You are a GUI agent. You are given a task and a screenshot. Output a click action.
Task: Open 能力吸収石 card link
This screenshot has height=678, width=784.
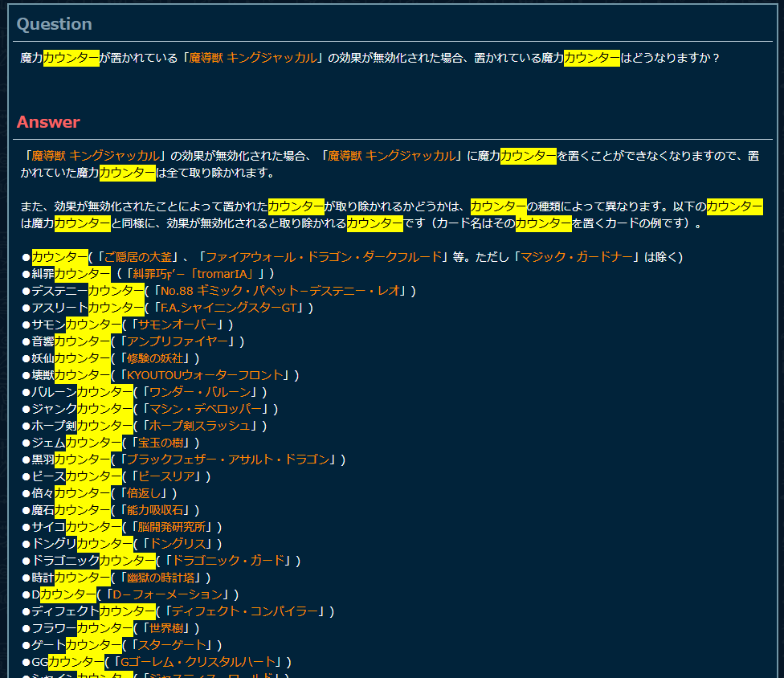[x=155, y=510]
